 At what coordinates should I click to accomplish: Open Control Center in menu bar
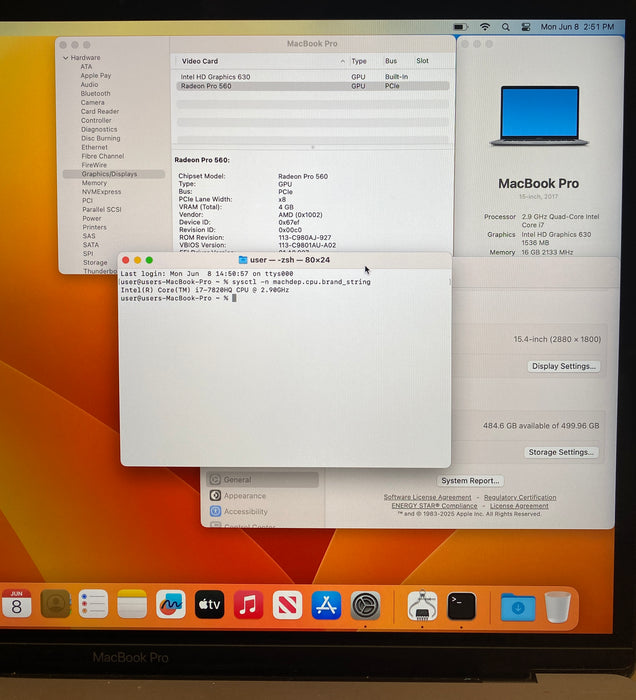[526, 27]
